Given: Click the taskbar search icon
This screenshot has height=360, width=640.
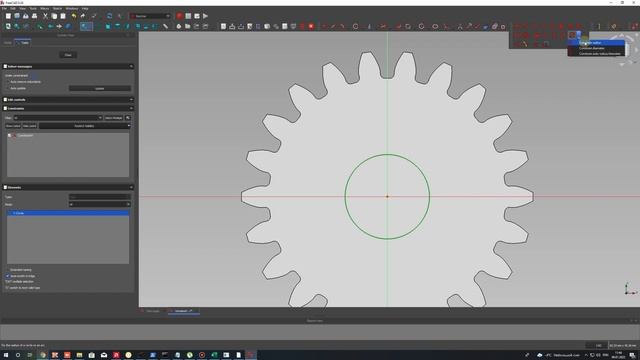Looking at the screenshot, I should (x=18, y=355).
